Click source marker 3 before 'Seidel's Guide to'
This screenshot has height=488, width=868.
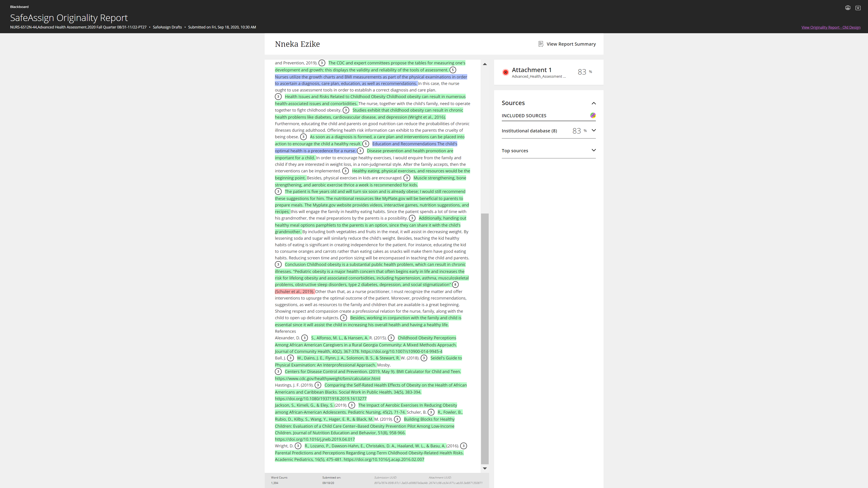(x=424, y=358)
